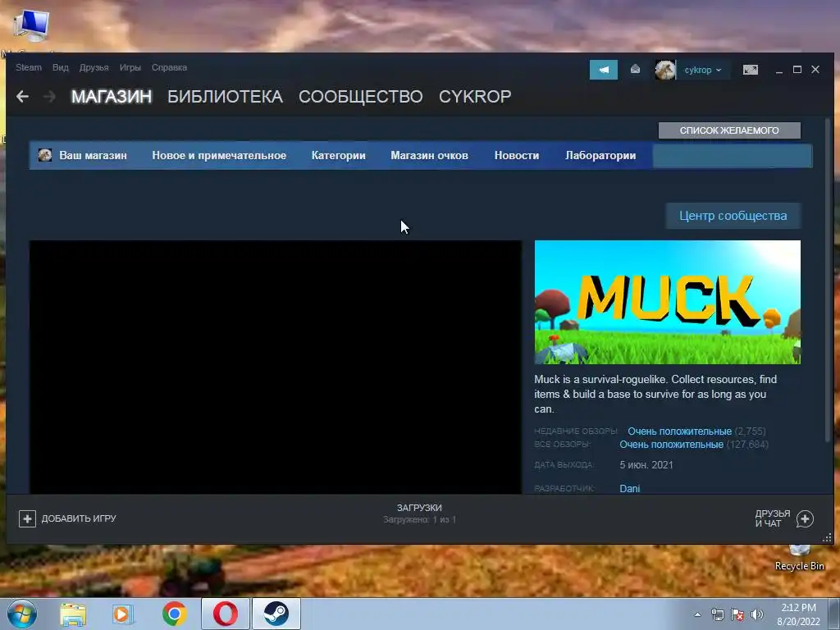
Task: Open all reviews Очень положительные link
Action: (x=671, y=445)
